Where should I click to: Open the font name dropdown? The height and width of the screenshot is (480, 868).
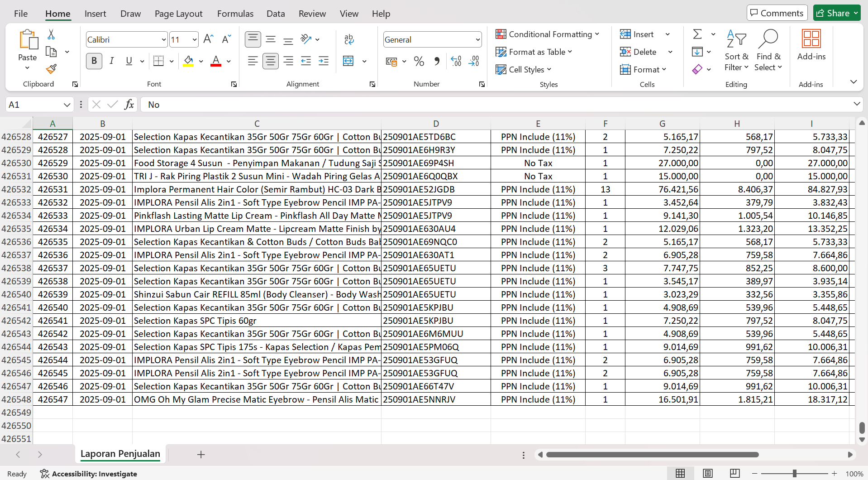point(164,40)
